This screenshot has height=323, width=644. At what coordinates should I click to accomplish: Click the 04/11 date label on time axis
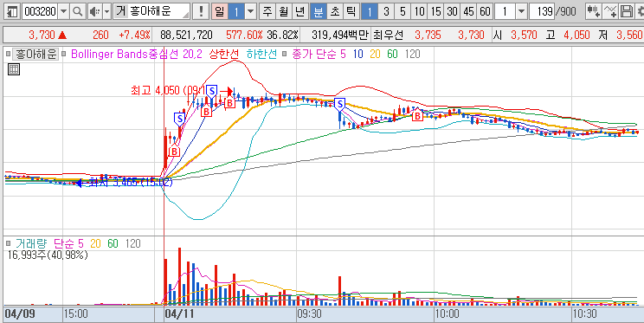tap(178, 314)
